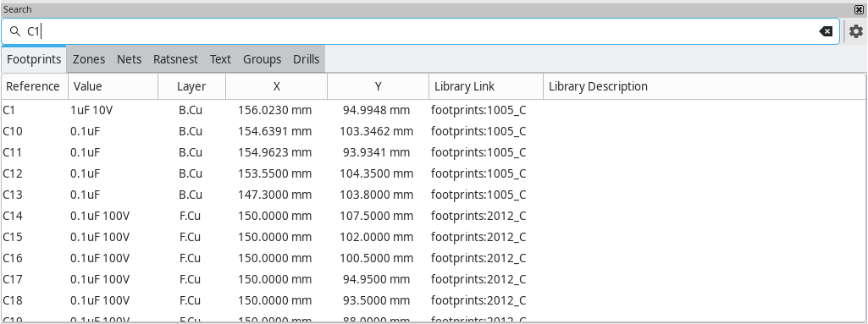Click Y value 93.9341 mm
This screenshot has width=868, height=324.
[377, 152]
